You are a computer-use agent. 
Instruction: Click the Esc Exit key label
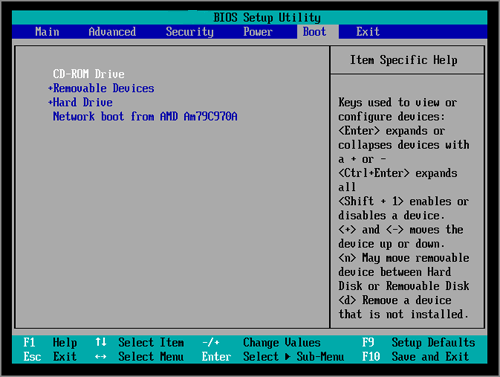pyautogui.click(x=50, y=357)
